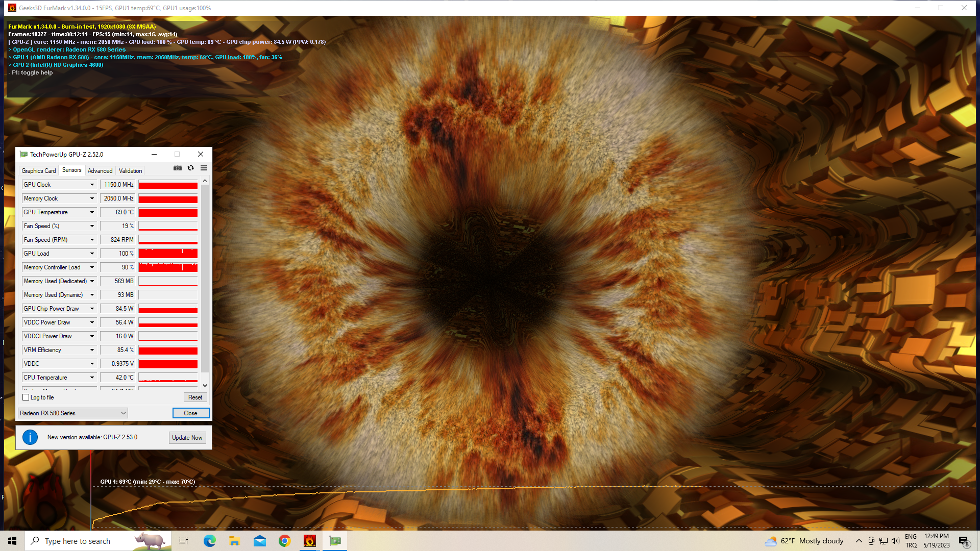Open Google Chrome from the taskbar
This screenshot has height=551, width=980.
(285, 541)
